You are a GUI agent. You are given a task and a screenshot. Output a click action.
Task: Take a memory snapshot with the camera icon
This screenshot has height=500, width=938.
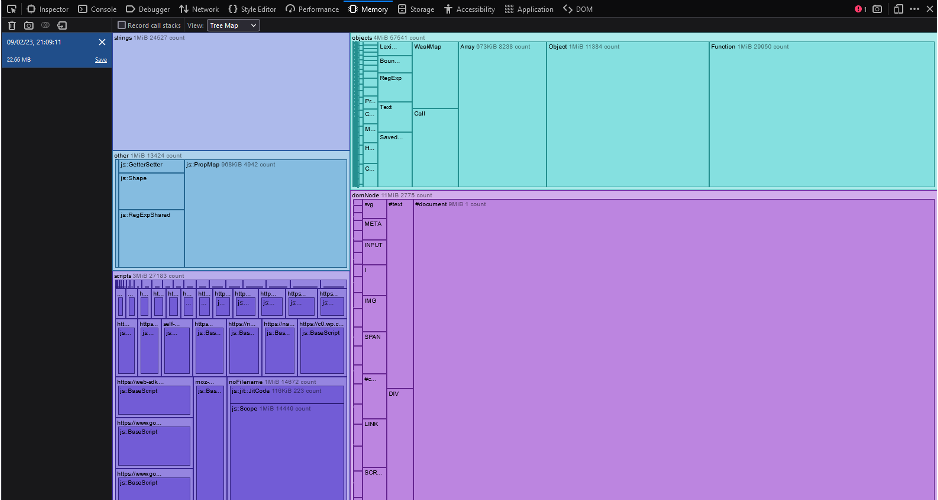click(x=28, y=25)
